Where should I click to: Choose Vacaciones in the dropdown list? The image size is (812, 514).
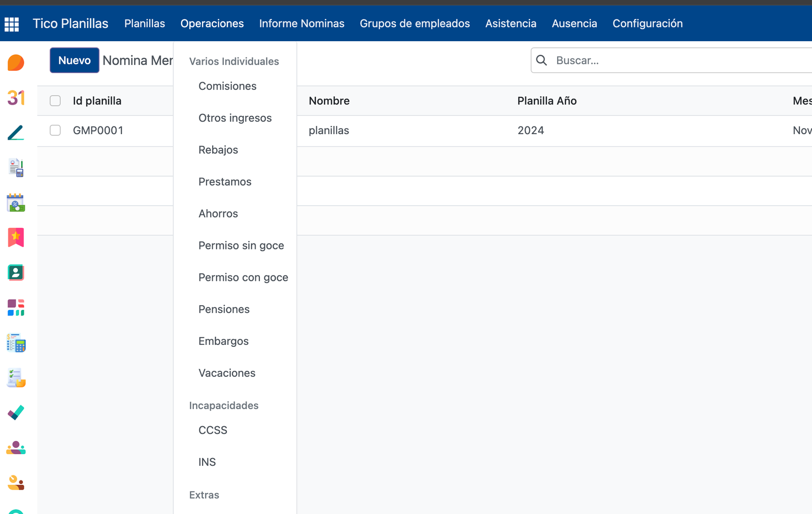pos(227,373)
